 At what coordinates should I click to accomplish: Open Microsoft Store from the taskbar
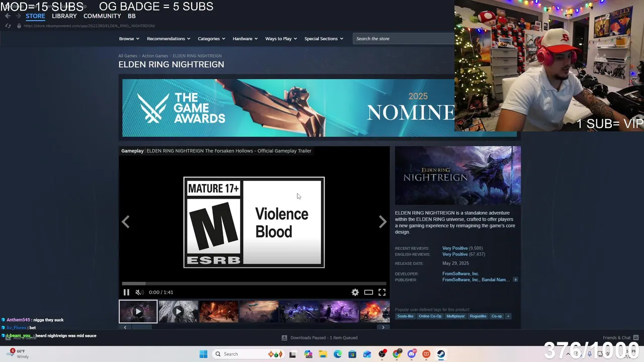pos(352,354)
